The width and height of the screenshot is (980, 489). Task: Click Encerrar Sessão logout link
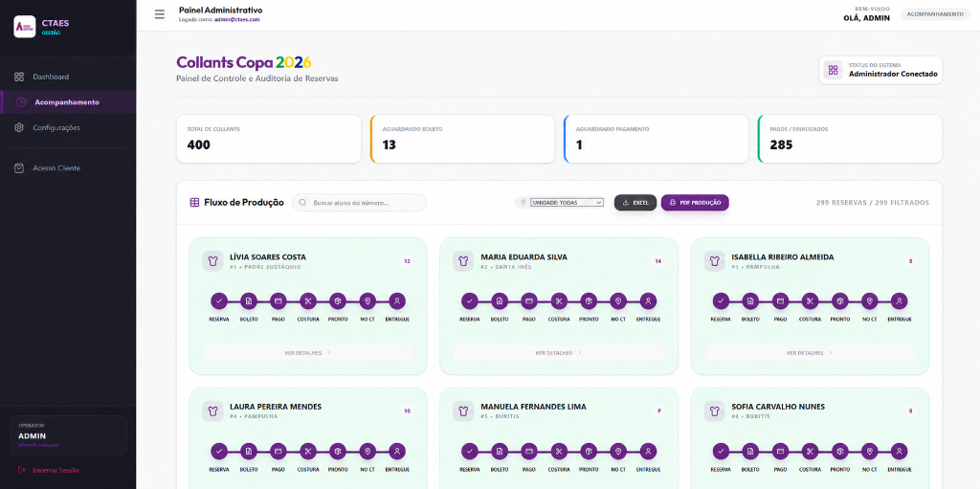49,470
